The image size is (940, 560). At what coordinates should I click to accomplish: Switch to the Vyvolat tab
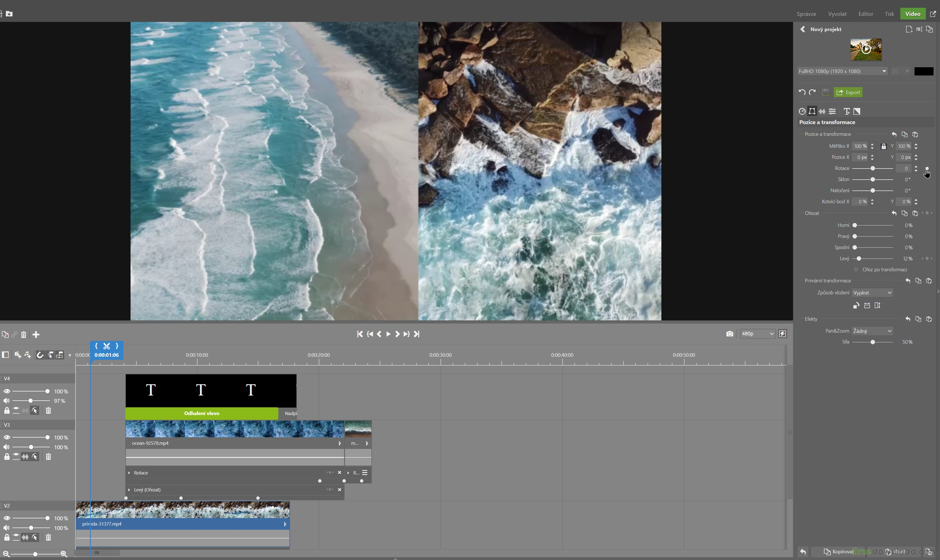pyautogui.click(x=837, y=14)
